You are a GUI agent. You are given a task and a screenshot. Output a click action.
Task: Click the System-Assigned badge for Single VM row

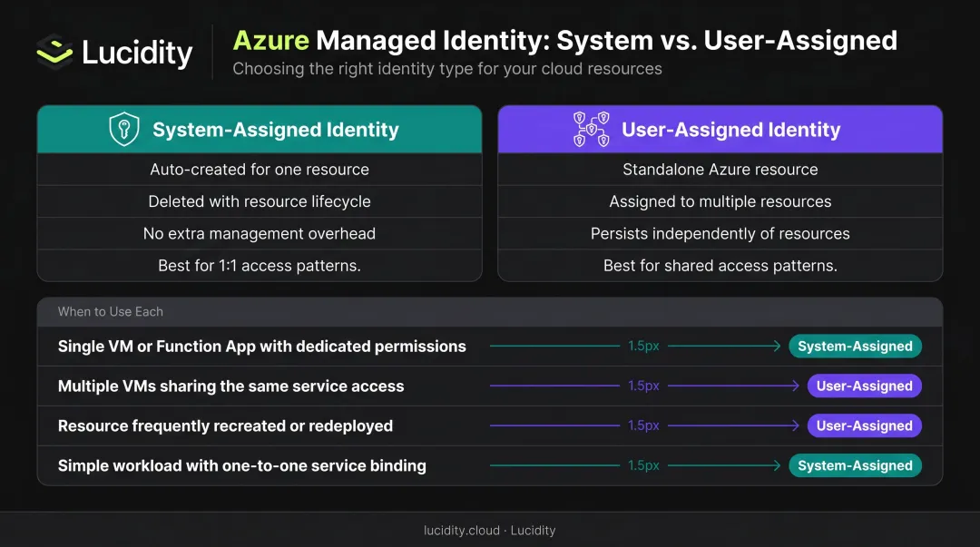point(855,347)
